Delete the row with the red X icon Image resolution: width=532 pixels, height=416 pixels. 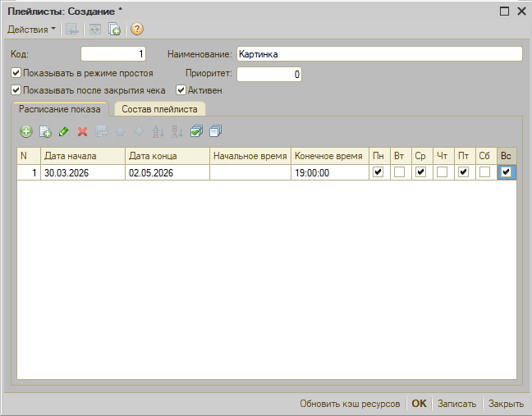tap(82, 131)
